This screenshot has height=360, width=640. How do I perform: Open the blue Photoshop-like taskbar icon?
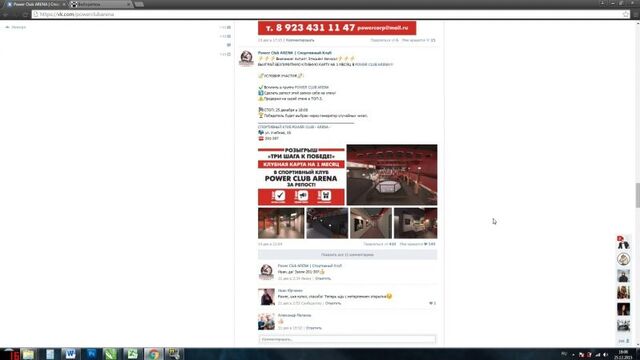click(x=91, y=354)
